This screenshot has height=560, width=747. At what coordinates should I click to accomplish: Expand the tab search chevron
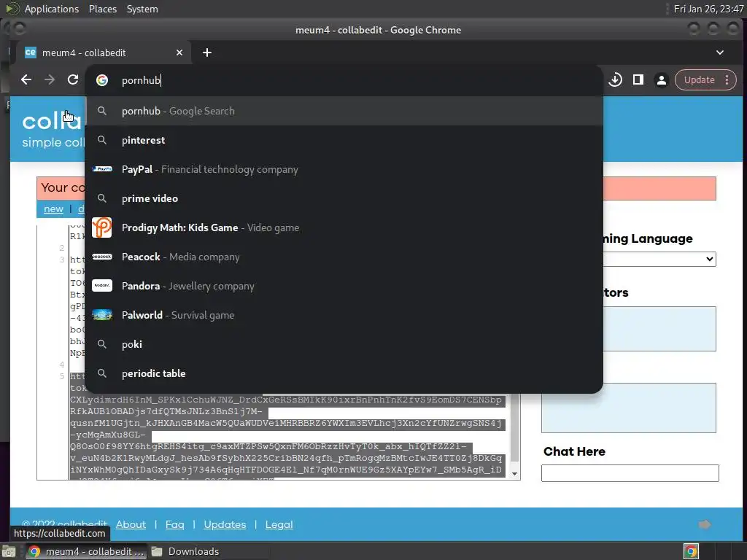pos(720,52)
